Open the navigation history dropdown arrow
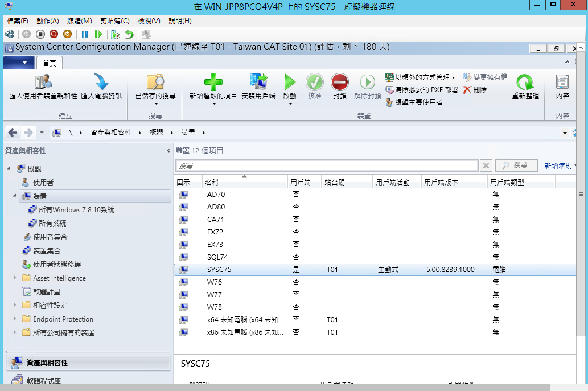 (42, 133)
